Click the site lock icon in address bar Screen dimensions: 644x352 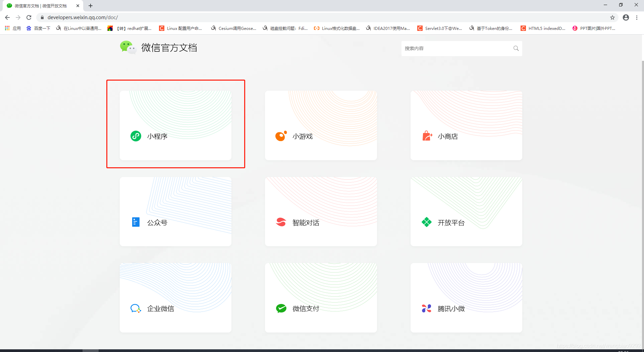(42, 17)
